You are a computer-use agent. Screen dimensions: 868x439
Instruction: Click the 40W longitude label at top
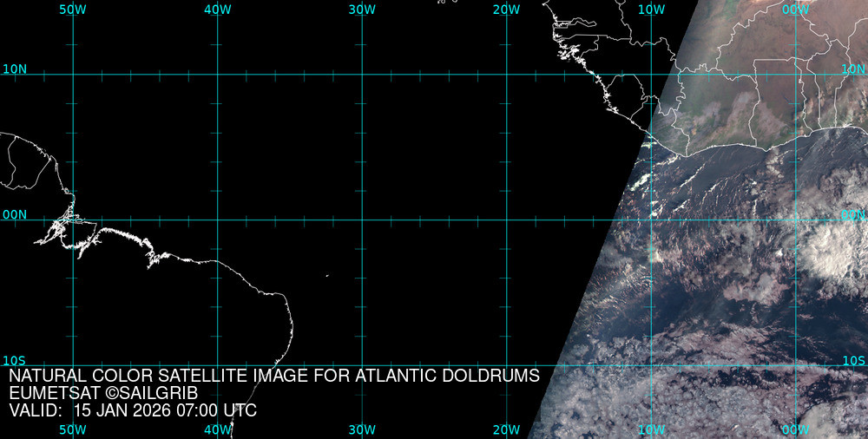pyautogui.click(x=217, y=9)
